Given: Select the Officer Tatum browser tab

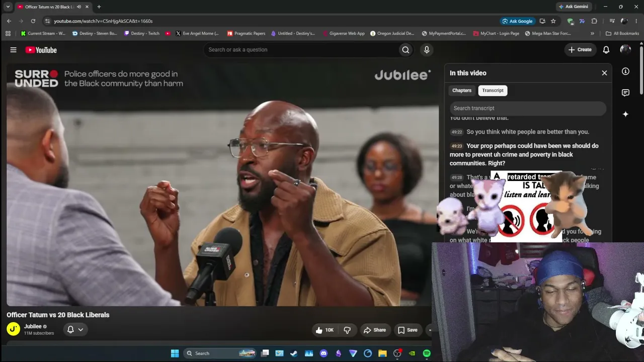Looking at the screenshot, I should 52,7.
